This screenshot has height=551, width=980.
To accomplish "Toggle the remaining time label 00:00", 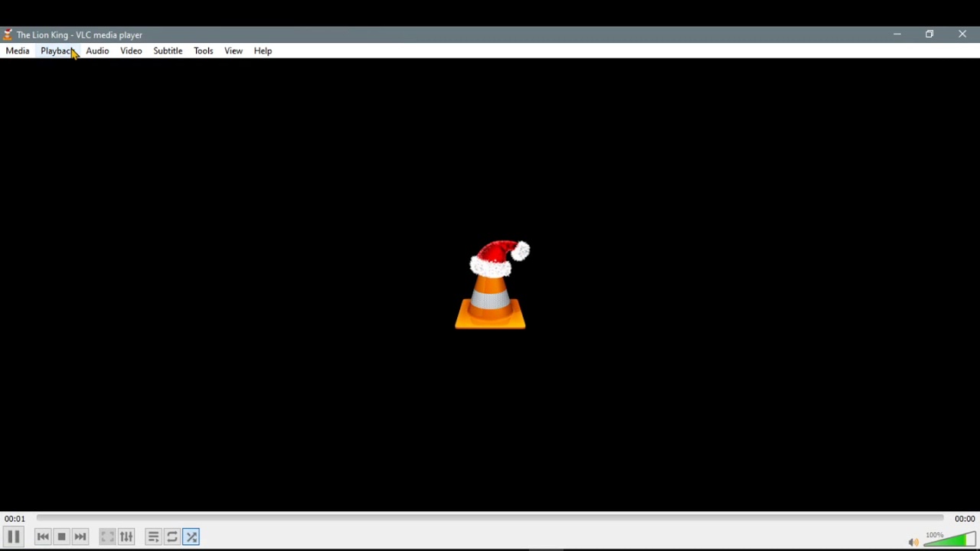I will (965, 519).
